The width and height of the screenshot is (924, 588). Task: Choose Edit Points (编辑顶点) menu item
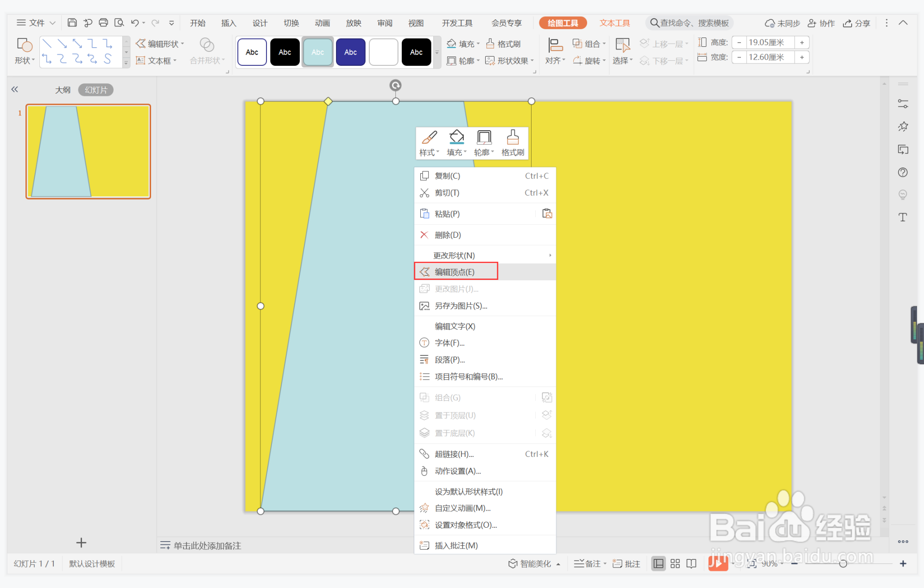[x=485, y=272]
